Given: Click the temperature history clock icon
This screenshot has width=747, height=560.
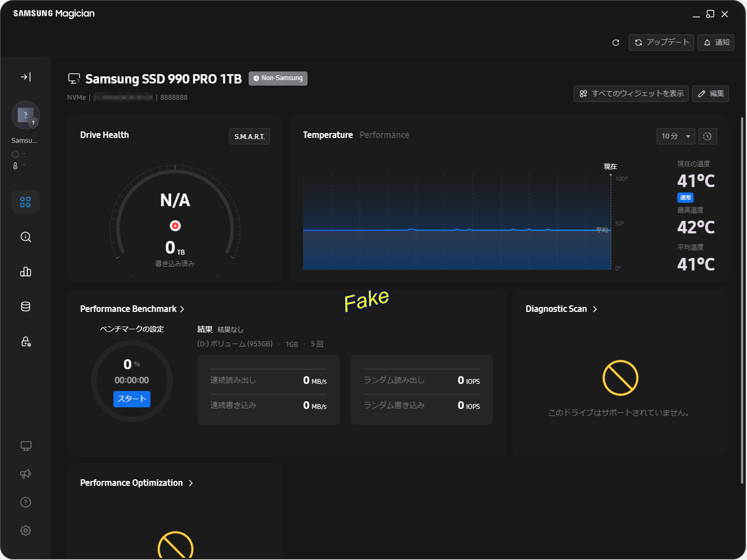Looking at the screenshot, I should (x=707, y=136).
